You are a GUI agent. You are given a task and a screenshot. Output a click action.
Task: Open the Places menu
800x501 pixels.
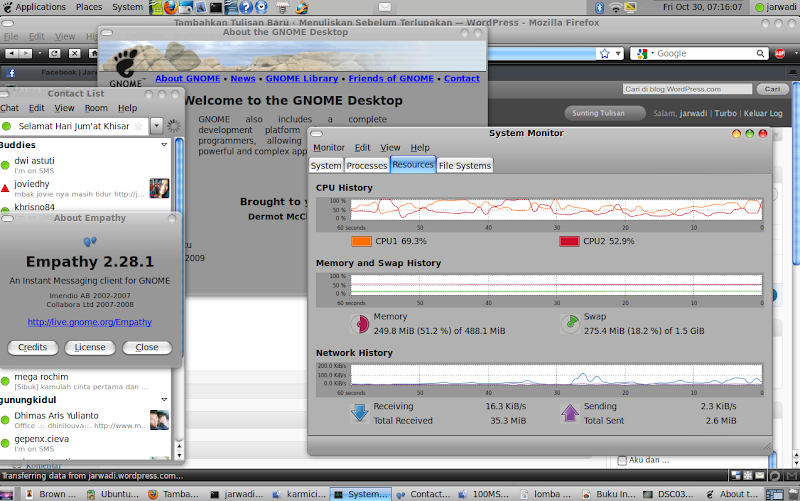coord(89,7)
